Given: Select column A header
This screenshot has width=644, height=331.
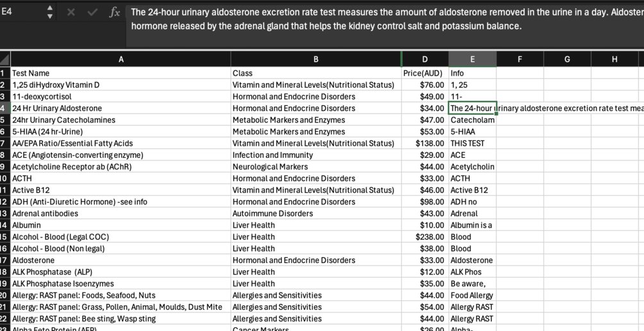Looking at the screenshot, I should coord(121,60).
